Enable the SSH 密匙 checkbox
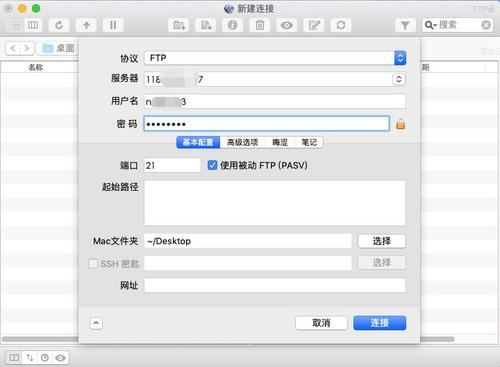The height and width of the screenshot is (367, 500). (93, 264)
